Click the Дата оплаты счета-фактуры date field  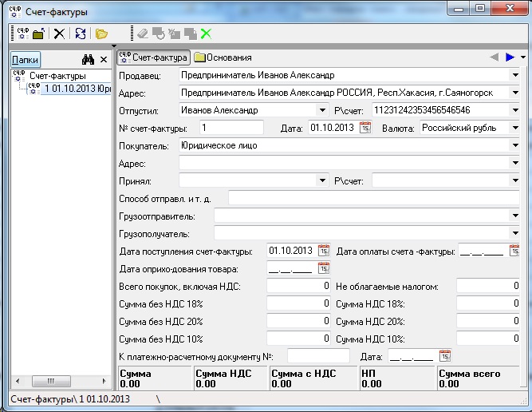(483, 251)
